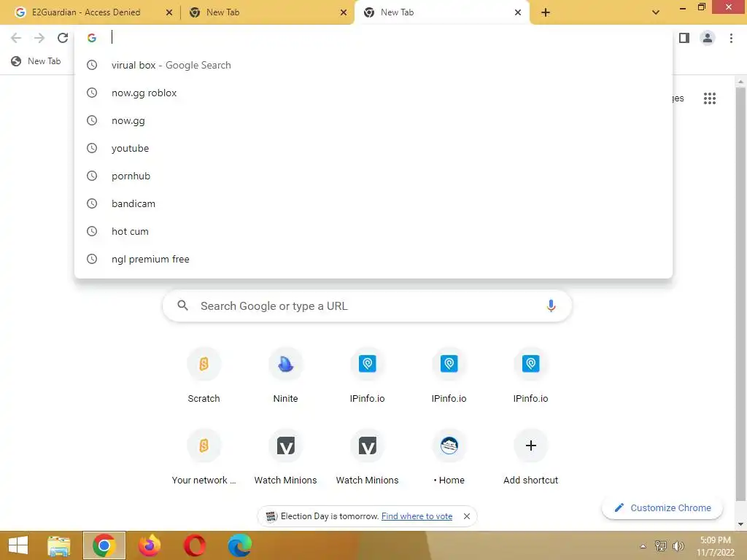Open the Chrome three-dot menu

(x=731, y=38)
